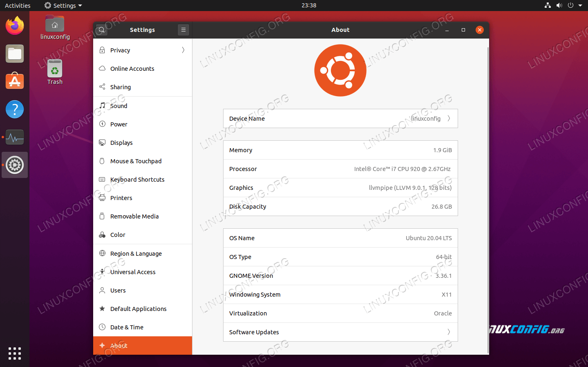Click the About page scrollbar
This screenshot has height=367, width=588.
pyautogui.click(x=488, y=200)
